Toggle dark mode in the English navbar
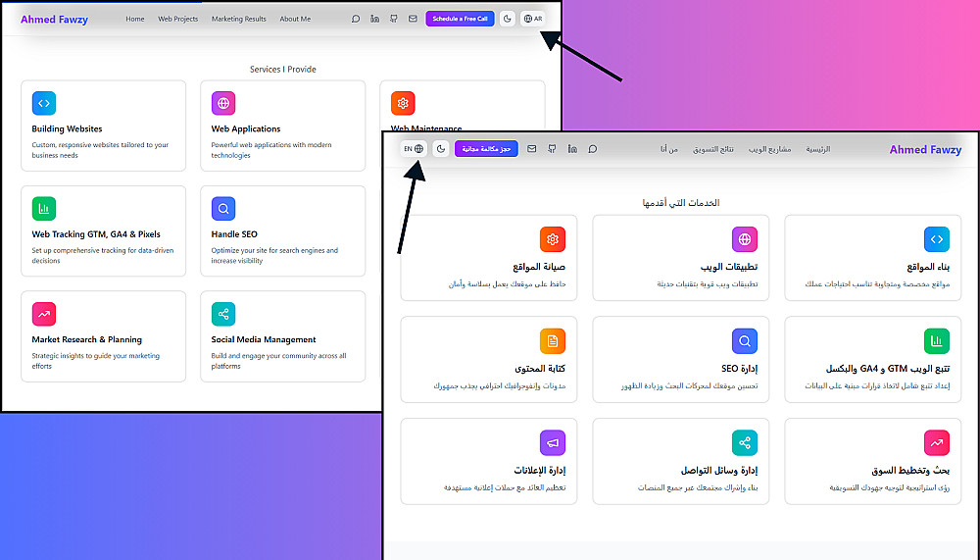The width and height of the screenshot is (980, 560). click(508, 19)
